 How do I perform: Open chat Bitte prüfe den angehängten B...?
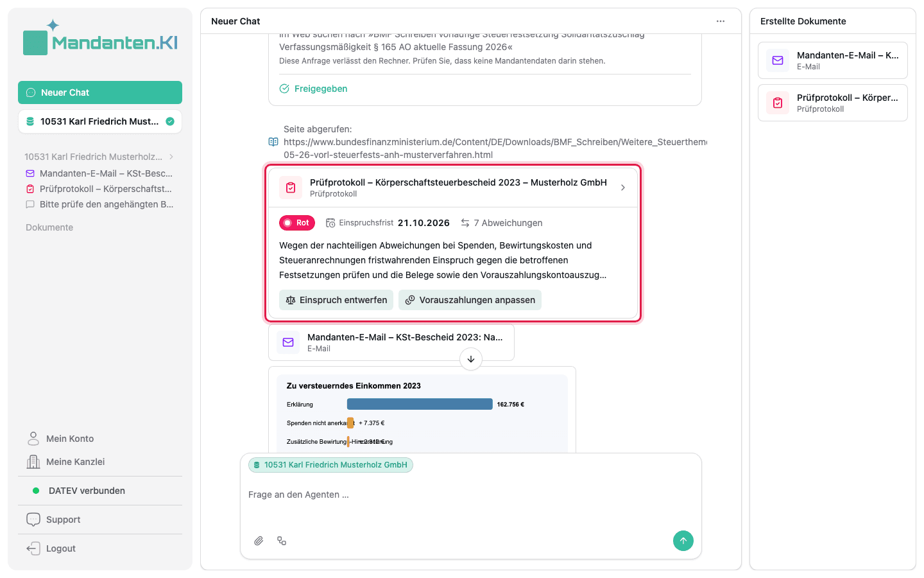(99, 204)
